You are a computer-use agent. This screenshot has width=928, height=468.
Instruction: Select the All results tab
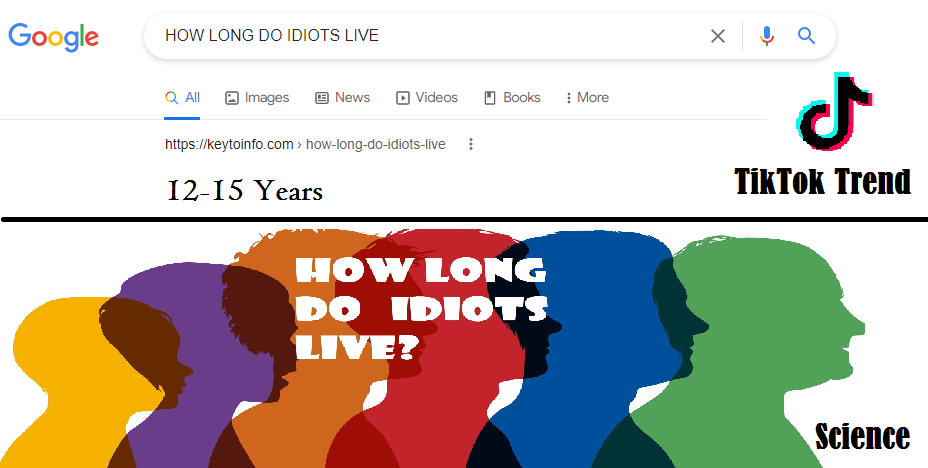[183, 98]
